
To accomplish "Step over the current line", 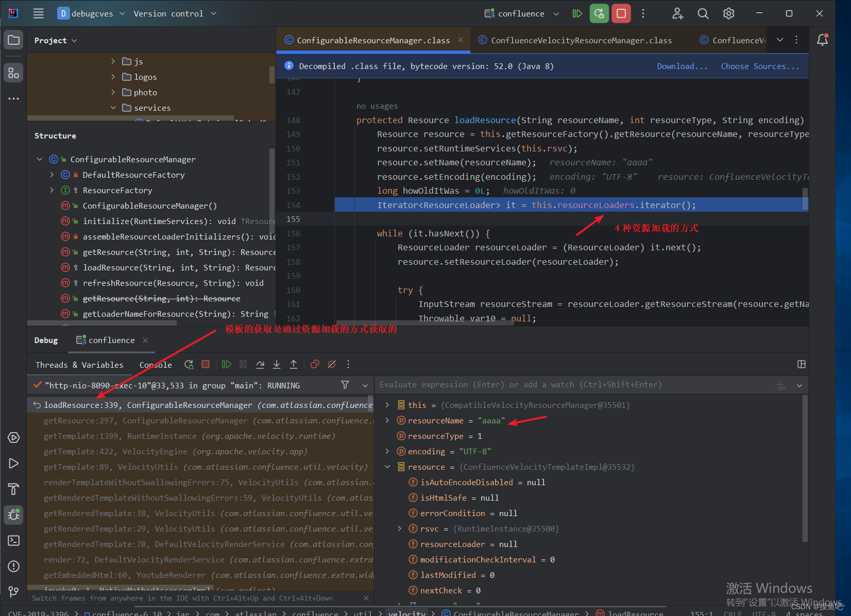I will pos(260,364).
